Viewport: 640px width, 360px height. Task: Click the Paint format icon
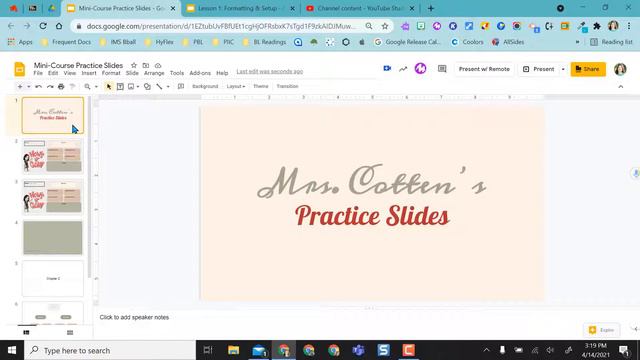point(73,87)
